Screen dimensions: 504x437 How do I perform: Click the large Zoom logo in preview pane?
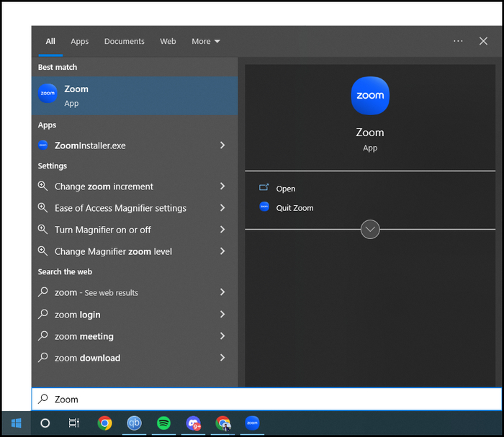click(370, 96)
